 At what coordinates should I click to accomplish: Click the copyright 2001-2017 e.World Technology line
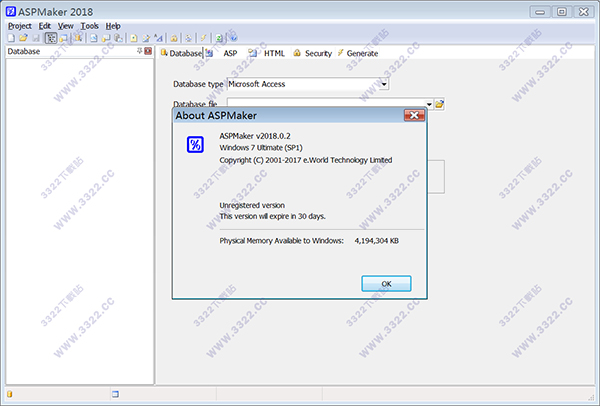306,160
